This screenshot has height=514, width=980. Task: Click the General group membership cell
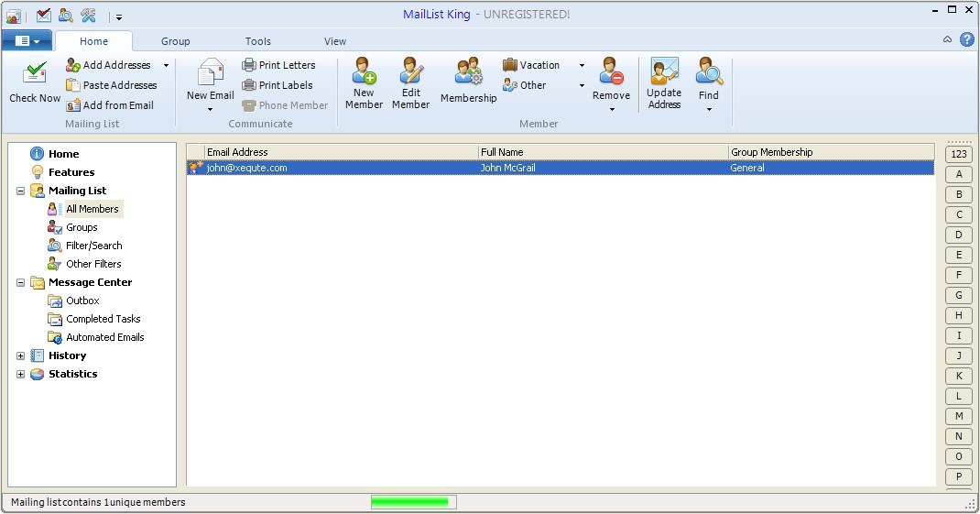click(746, 168)
